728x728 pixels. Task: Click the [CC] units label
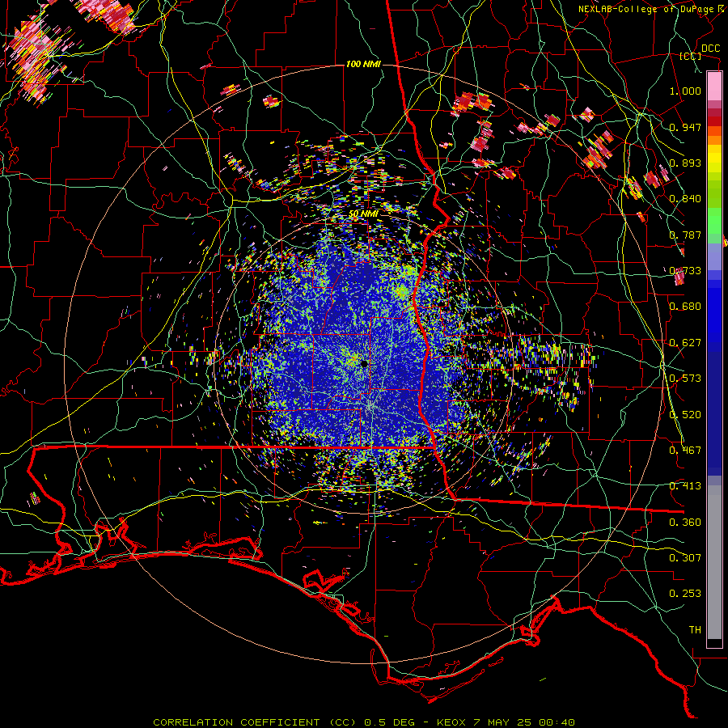click(x=691, y=56)
